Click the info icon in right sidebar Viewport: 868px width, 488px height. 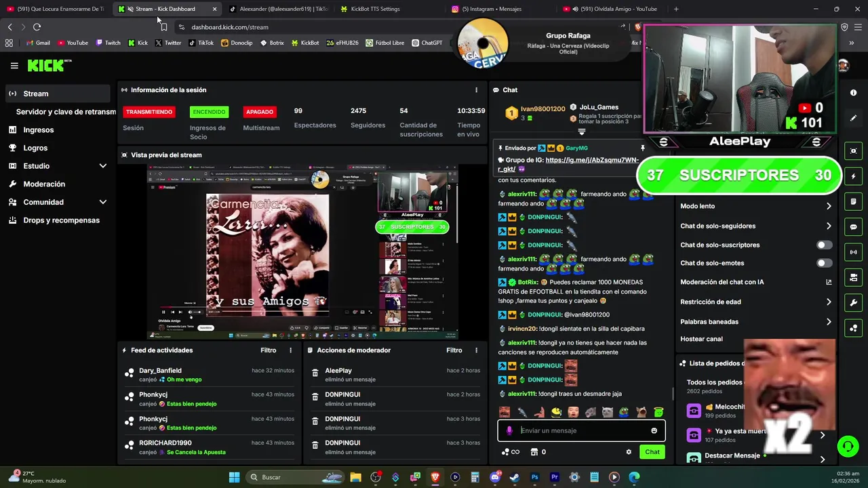[853, 92]
